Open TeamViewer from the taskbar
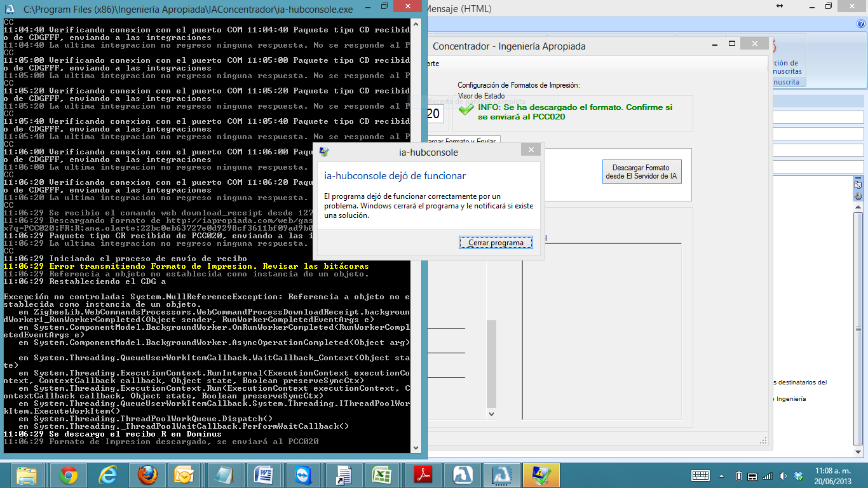This screenshot has width=868, height=488. pos(302,475)
